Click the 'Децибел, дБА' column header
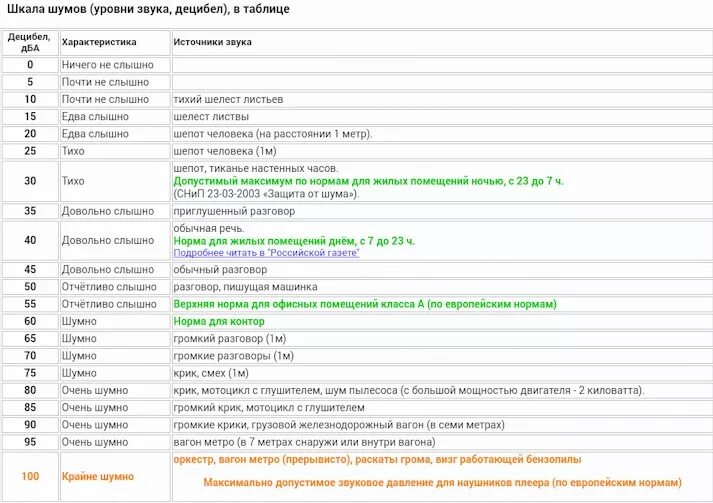This screenshot has width=713, height=503. pos(30,42)
